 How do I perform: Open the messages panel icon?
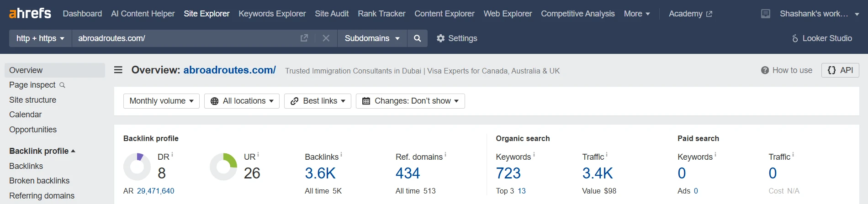point(766,14)
